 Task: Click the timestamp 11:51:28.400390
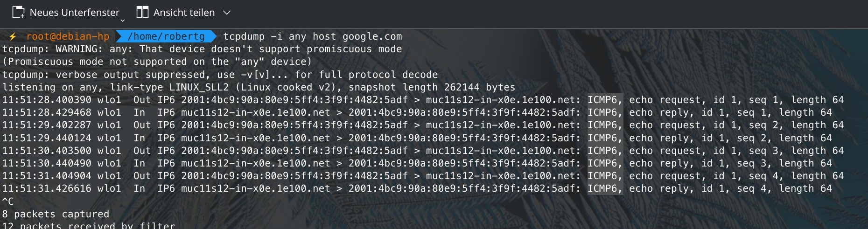(x=47, y=100)
